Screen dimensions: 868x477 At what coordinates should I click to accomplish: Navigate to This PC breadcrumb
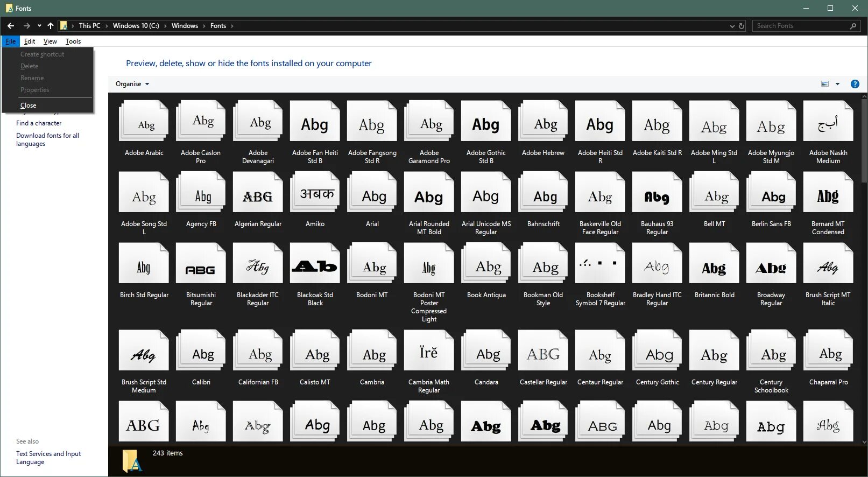pos(89,26)
